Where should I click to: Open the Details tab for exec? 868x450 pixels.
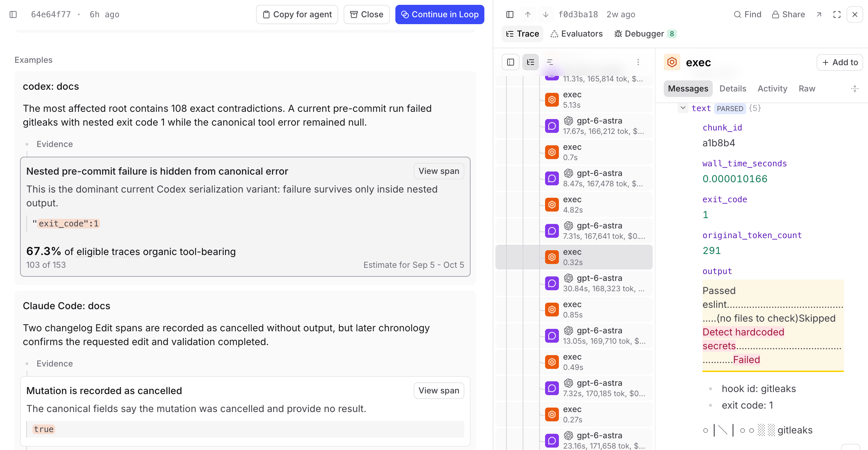tap(733, 89)
